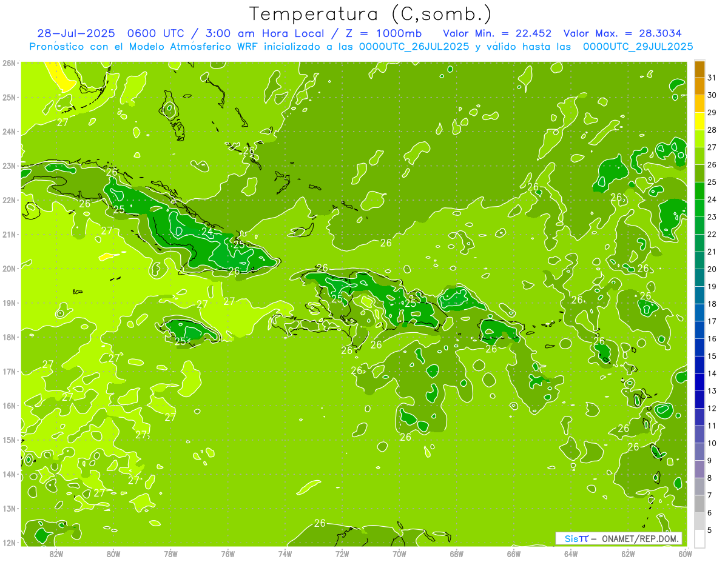The height and width of the screenshot is (562, 728).
Task: Click the '15N' latitude axis label
Action: click(9, 440)
